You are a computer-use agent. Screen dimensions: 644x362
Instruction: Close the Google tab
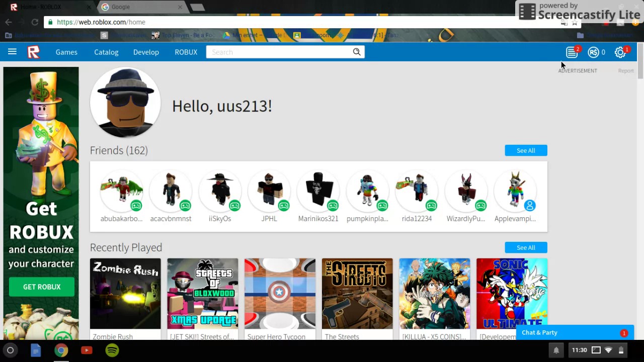click(180, 7)
